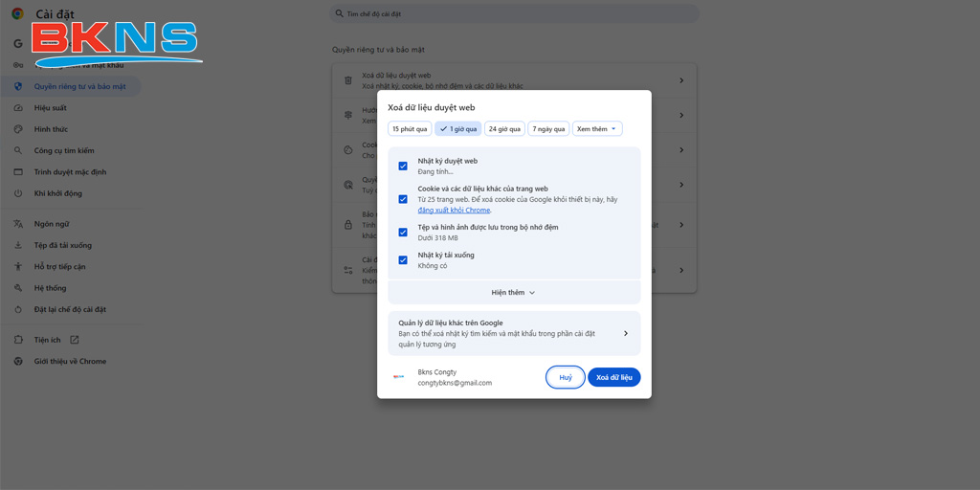Open Giới thiệu về Chrome page
This screenshot has height=490, width=980.
(71, 361)
